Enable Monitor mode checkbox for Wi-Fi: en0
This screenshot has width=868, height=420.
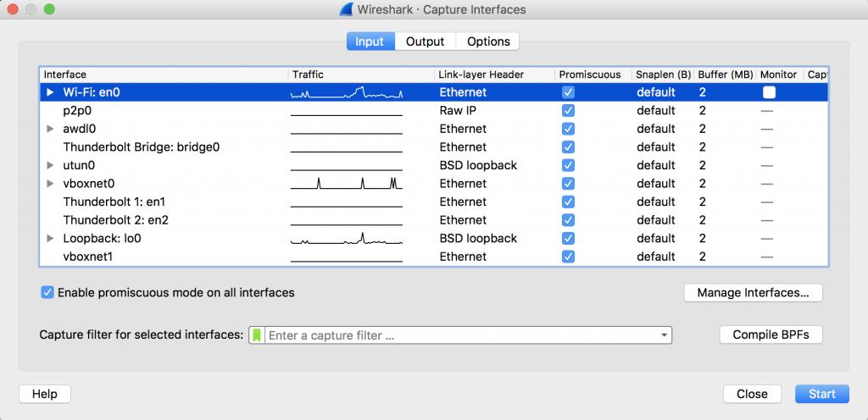769,92
